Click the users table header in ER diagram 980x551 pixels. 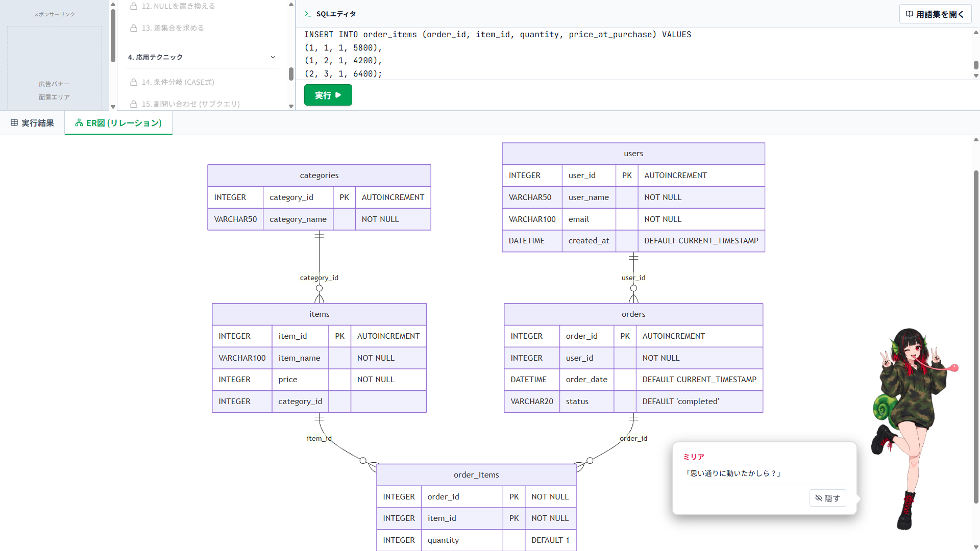[x=633, y=154]
